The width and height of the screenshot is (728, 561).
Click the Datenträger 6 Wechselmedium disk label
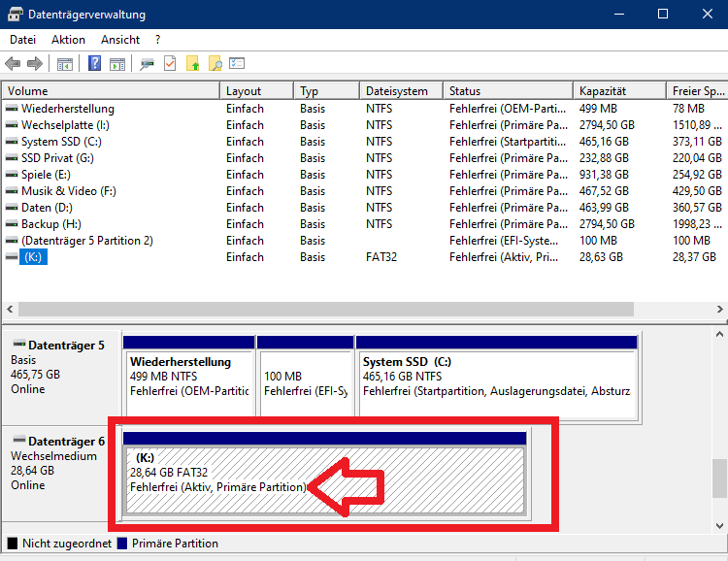pyautogui.click(x=55, y=473)
